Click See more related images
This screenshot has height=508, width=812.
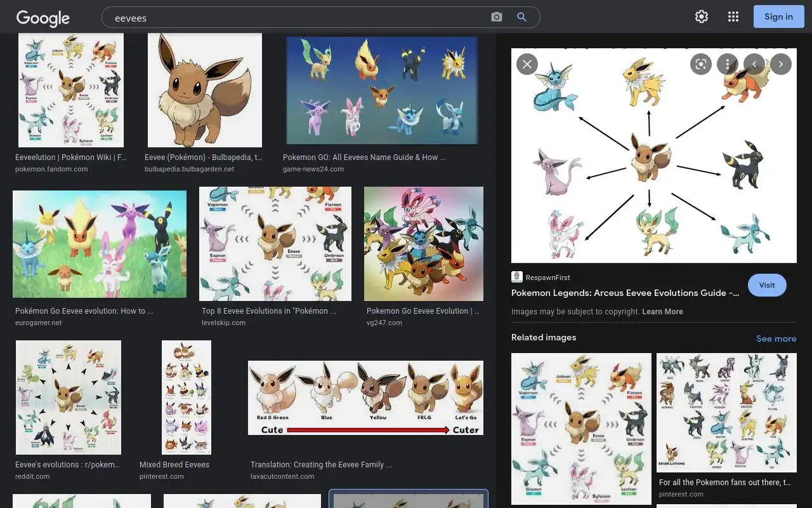pyautogui.click(x=776, y=338)
